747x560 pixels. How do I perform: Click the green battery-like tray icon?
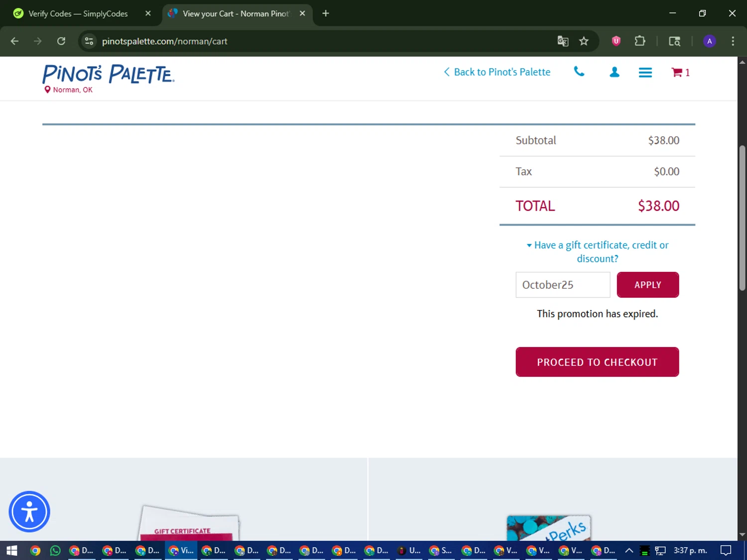tap(644, 551)
